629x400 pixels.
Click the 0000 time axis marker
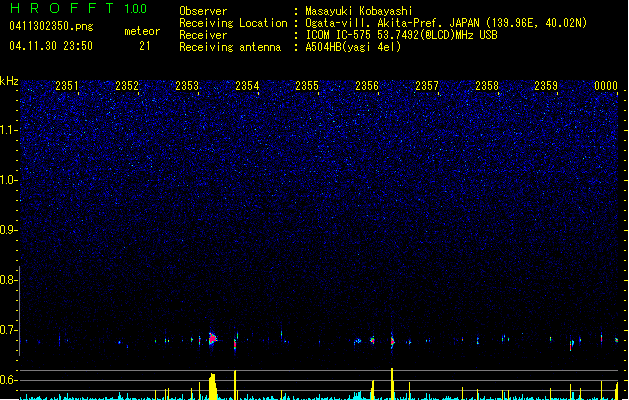pyautogui.click(x=606, y=86)
